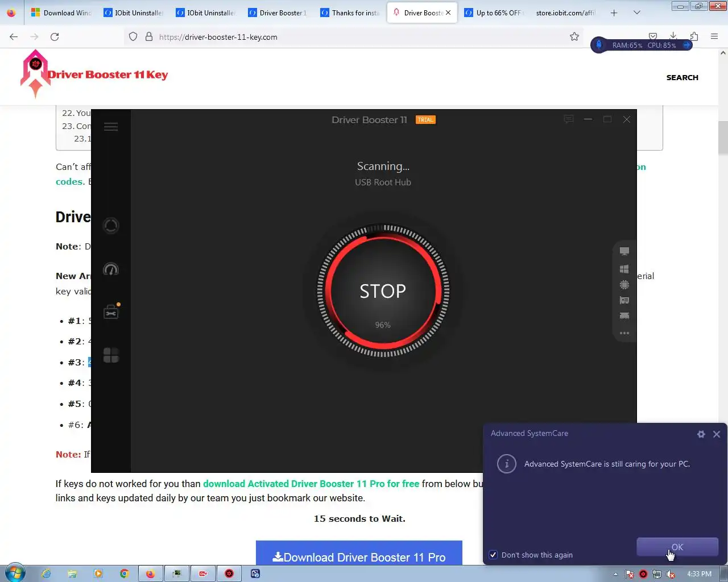Switch to the first IObit Uninstaller tab
The height and width of the screenshot is (582, 728).
click(x=133, y=13)
